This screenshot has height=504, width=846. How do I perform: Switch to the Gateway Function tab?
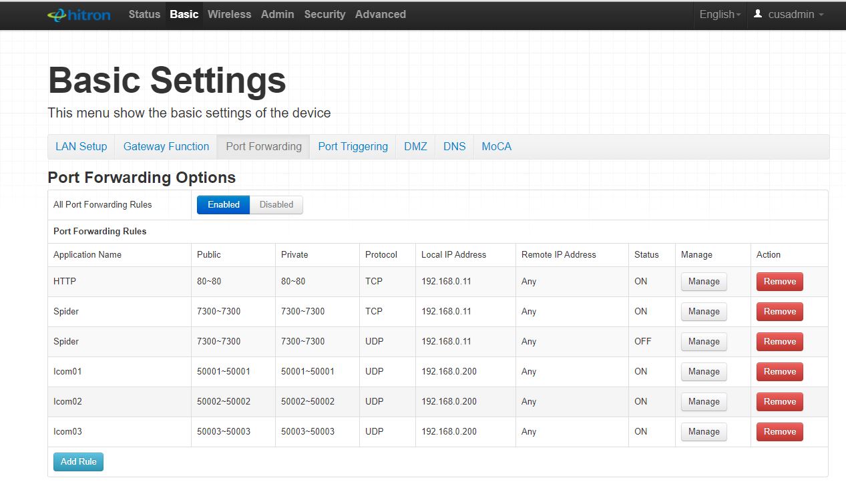pos(166,147)
